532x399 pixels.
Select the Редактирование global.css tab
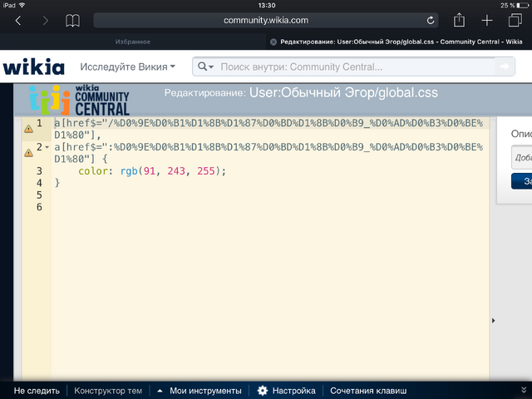click(399, 42)
